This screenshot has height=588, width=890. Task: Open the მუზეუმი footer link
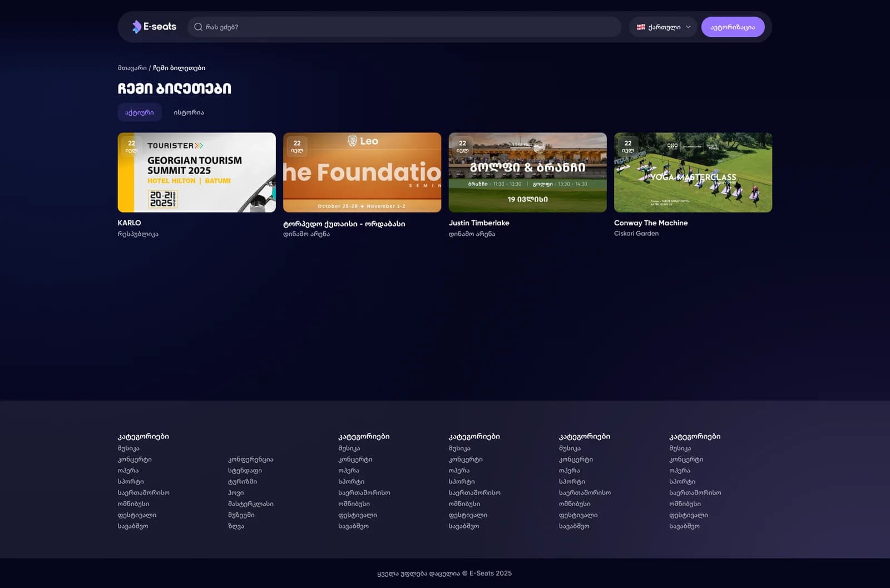pos(241,515)
